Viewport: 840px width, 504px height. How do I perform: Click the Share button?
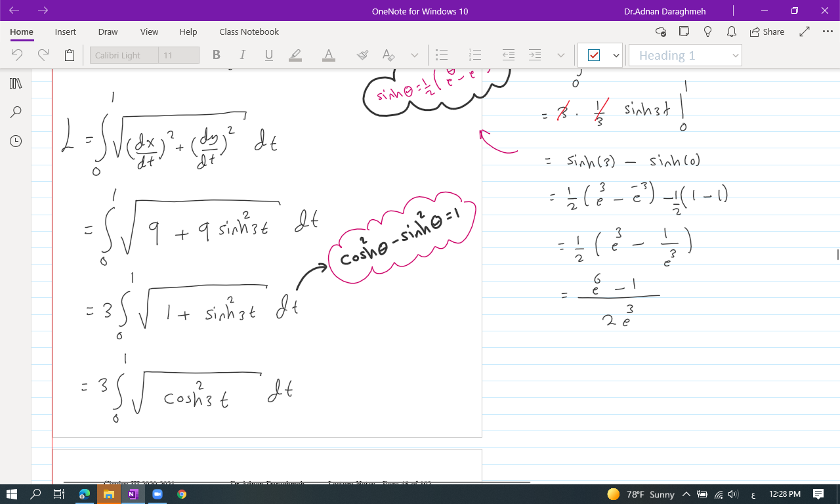point(766,31)
